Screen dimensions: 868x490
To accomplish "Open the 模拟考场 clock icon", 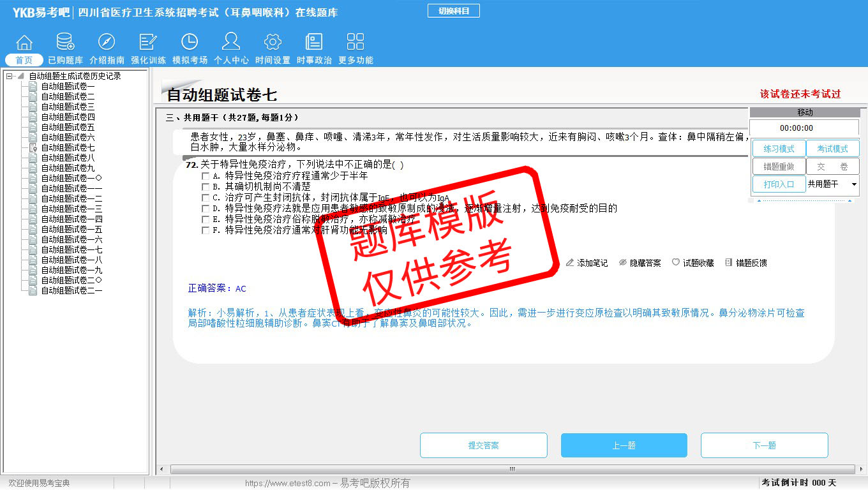I will [190, 42].
